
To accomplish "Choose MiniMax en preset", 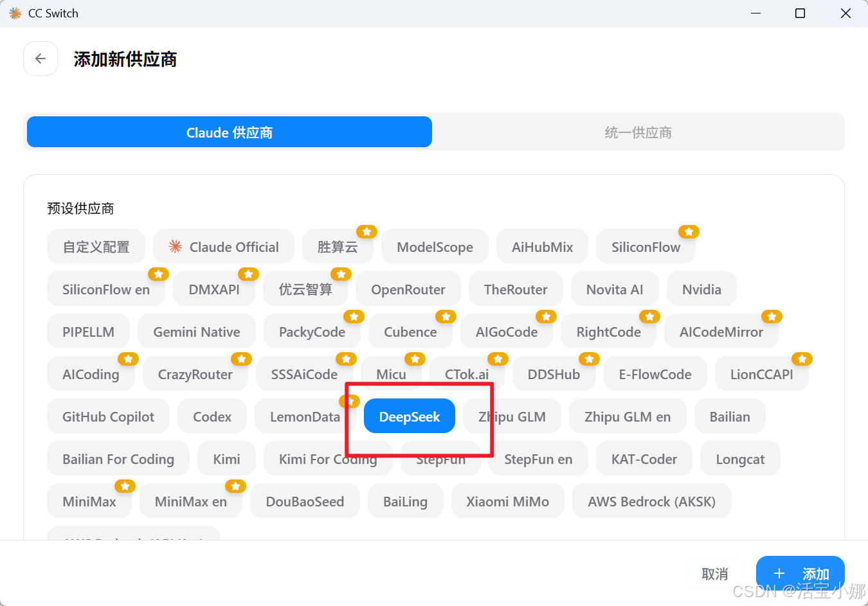I will pyautogui.click(x=191, y=501).
